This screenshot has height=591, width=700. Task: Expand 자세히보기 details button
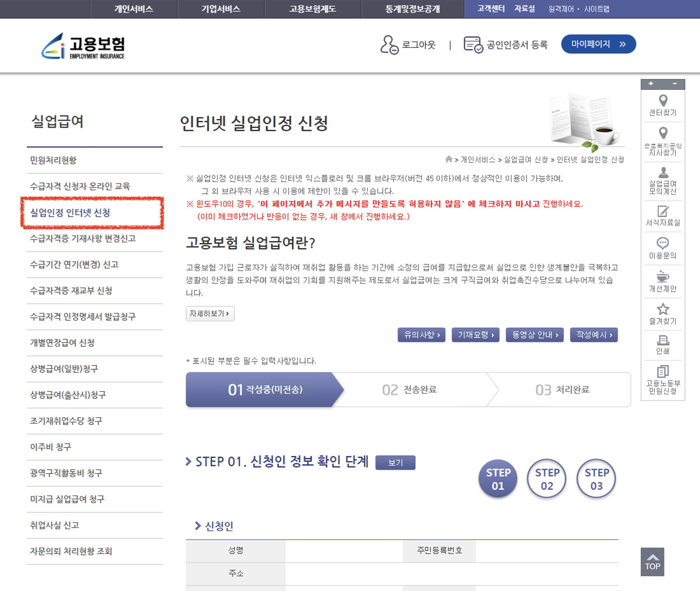(x=210, y=314)
